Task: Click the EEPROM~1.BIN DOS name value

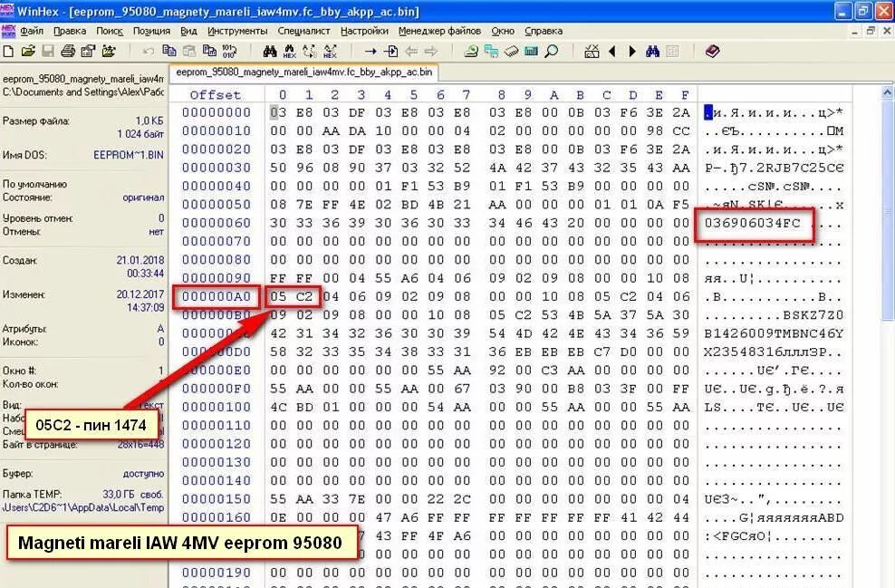Action: pyautogui.click(x=129, y=155)
